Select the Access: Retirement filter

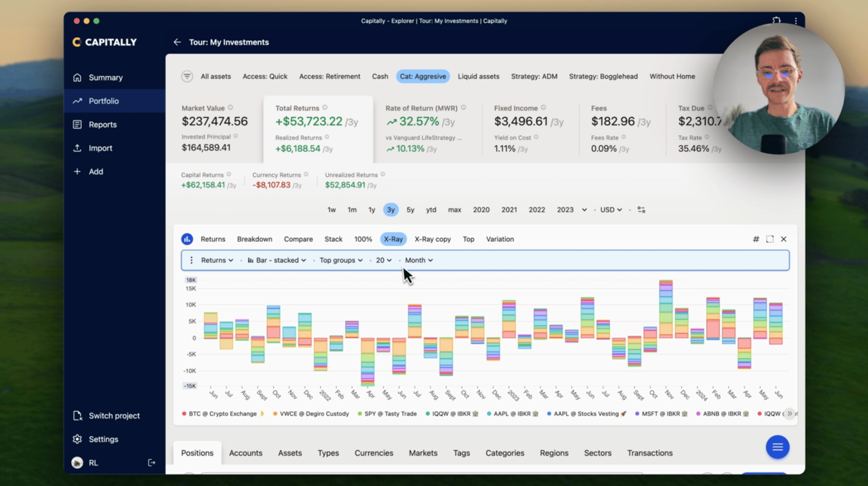pos(329,76)
